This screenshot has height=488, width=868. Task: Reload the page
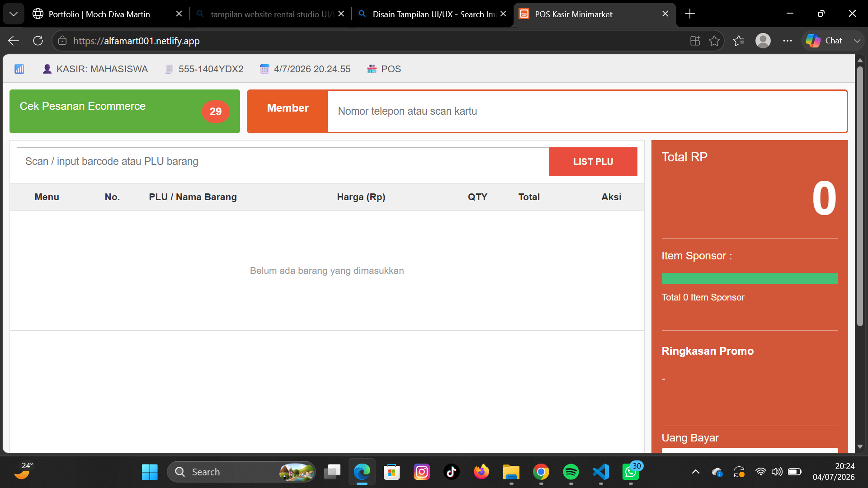pos(38,41)
